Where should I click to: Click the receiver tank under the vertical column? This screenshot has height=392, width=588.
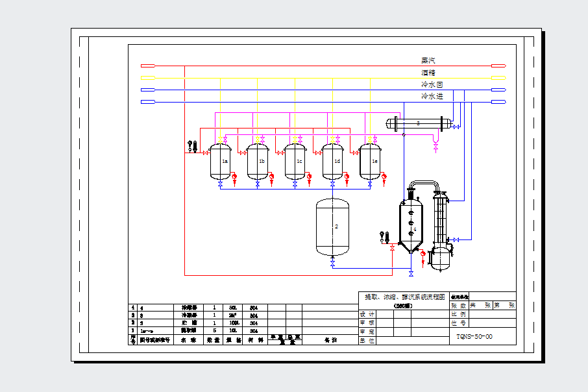[441, 258]
